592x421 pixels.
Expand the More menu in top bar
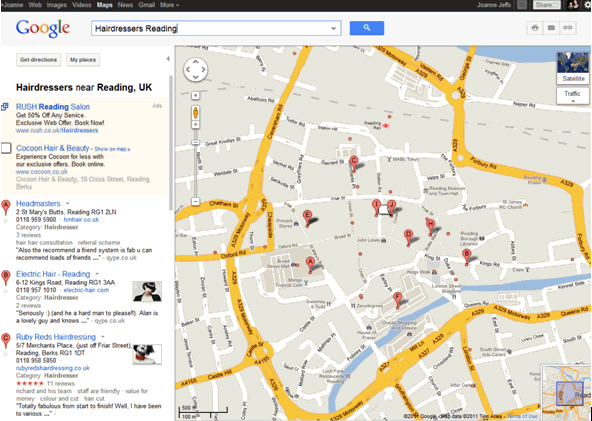[x=170, y=5]
